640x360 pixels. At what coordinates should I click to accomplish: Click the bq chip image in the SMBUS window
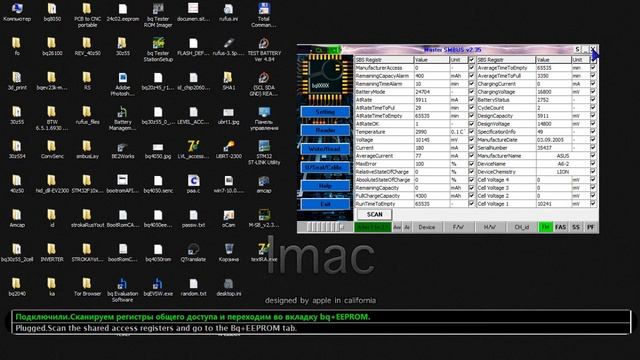(325, 78)
